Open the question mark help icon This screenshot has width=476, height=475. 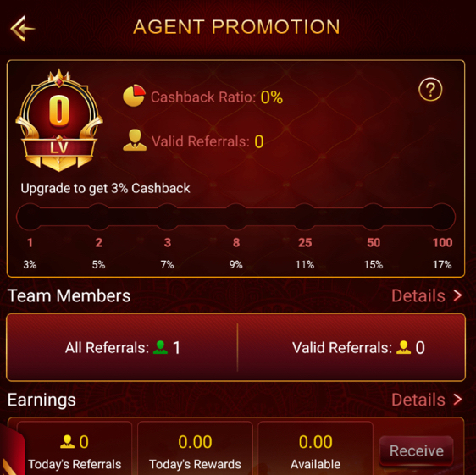(x=430, y=89)
